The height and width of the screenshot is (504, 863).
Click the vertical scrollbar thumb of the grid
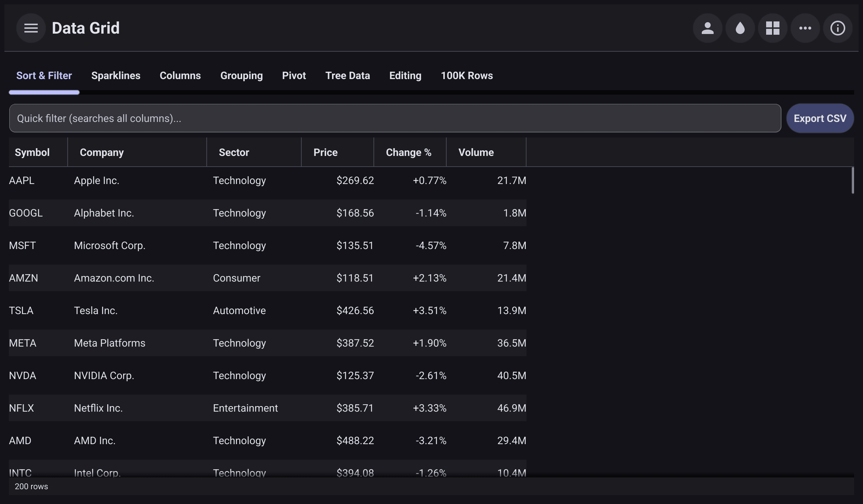(x=853, y=180)
